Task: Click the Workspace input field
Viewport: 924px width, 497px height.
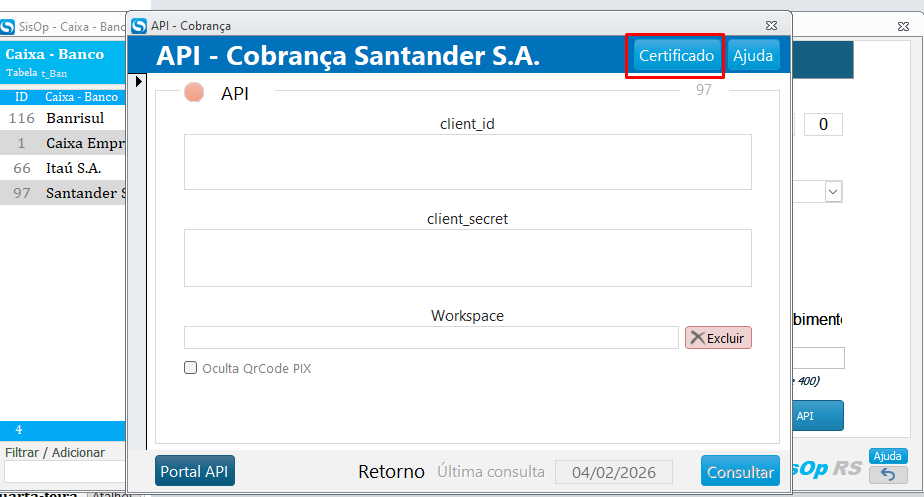Action: [x=431, y=338]
